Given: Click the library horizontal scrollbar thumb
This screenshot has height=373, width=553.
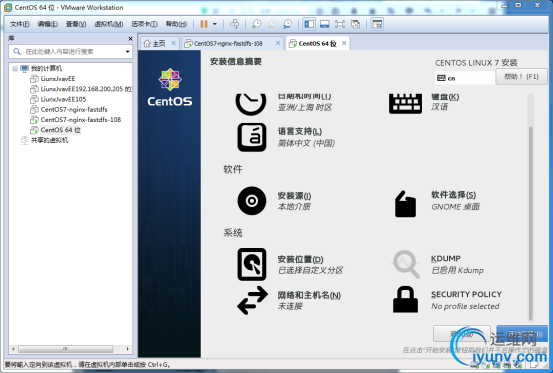Looking at the screenshot, I should coord(66,349).
